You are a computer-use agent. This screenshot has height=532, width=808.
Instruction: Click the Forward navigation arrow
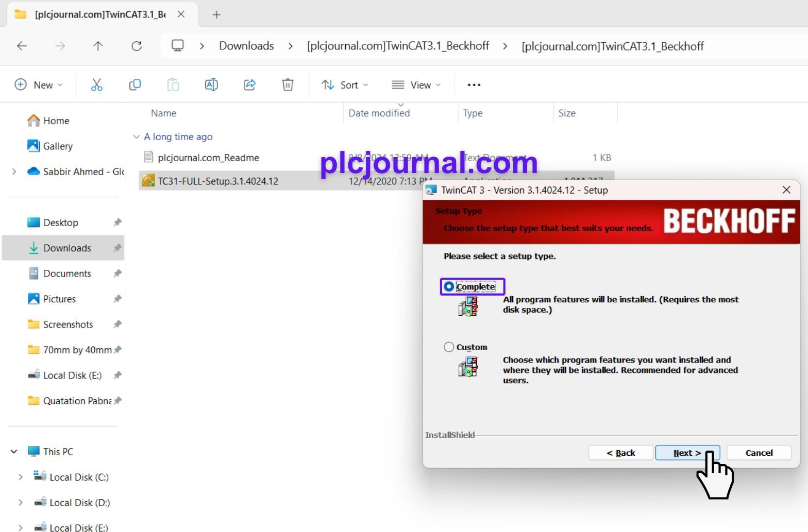click(60, 46)
